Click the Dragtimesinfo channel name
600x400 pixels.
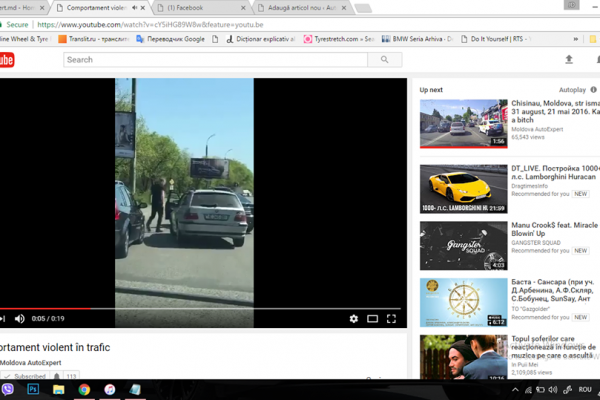click(x=530, y=186)
